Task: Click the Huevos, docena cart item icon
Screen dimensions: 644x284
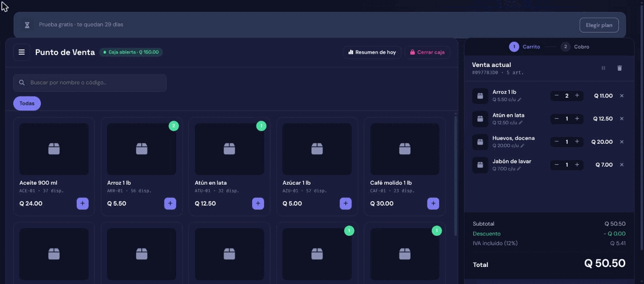Action: pos(480,142)
